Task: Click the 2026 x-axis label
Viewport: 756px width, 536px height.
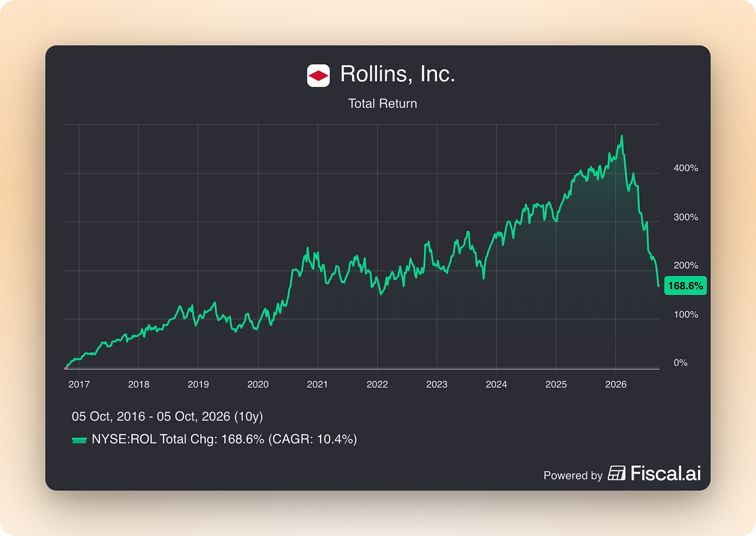Action: click(x=616, y=384)
